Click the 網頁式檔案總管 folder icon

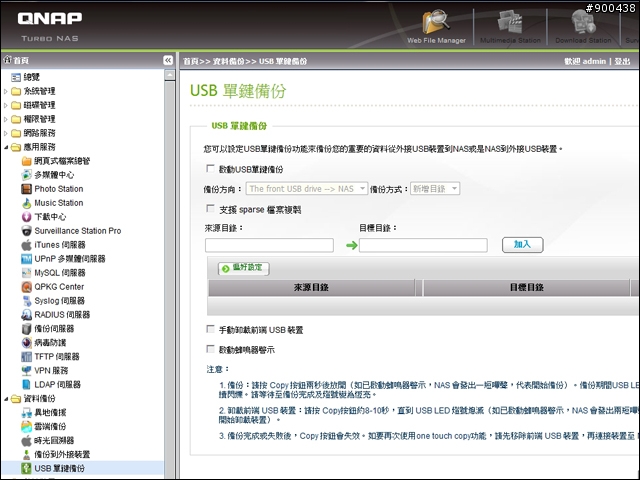tap(27, 161)
